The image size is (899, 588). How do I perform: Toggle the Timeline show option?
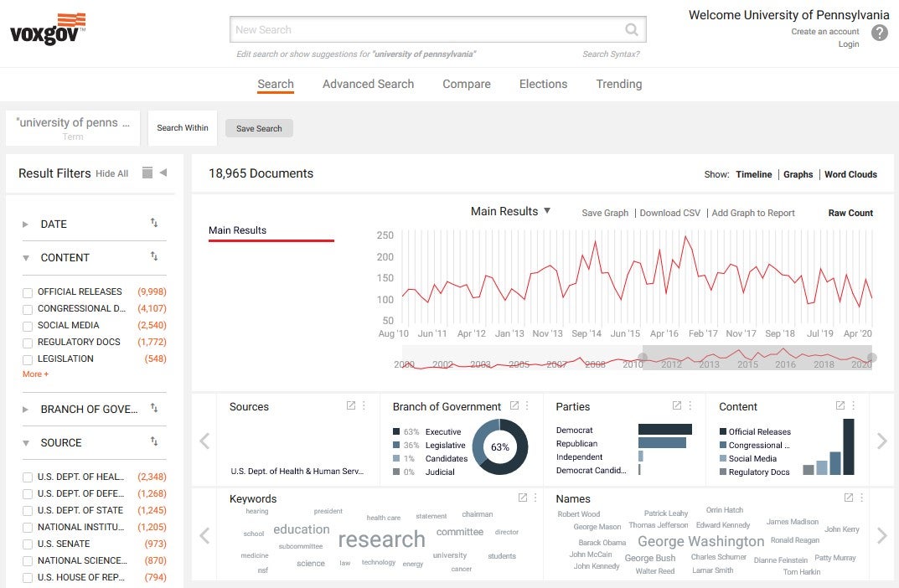(x=754, y=174)
